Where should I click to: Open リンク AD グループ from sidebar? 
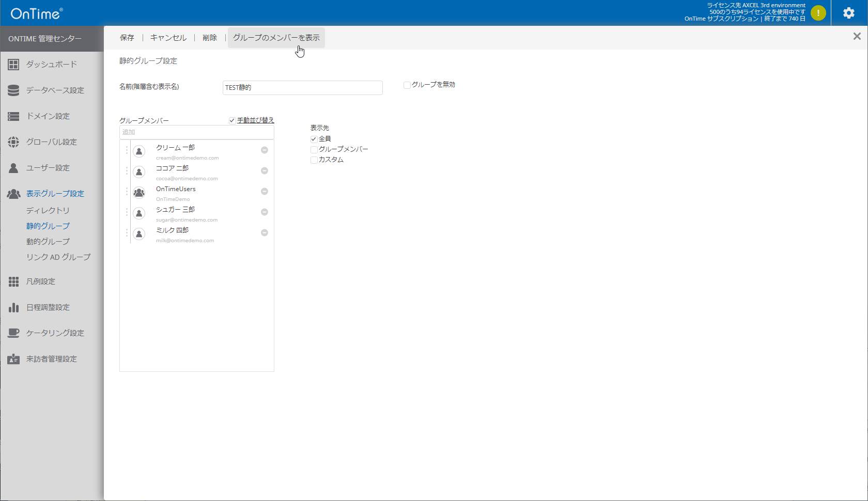58,257
